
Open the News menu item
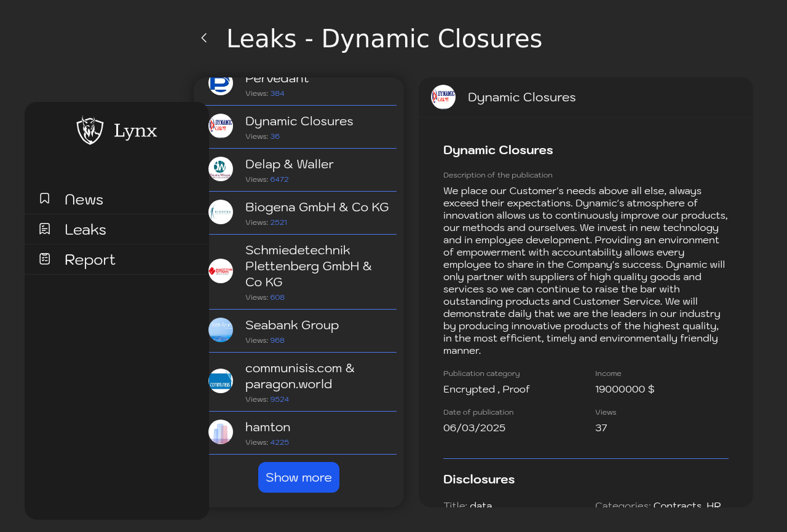117,199
